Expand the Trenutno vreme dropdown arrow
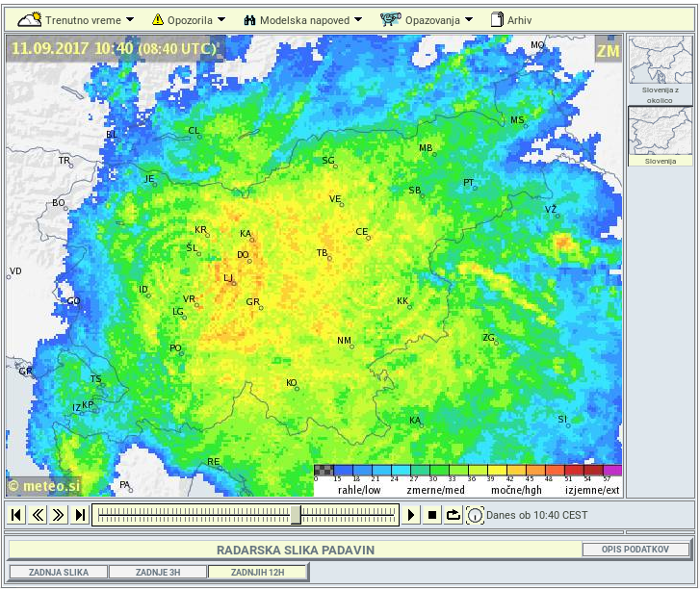 click(x=130, y=19)
